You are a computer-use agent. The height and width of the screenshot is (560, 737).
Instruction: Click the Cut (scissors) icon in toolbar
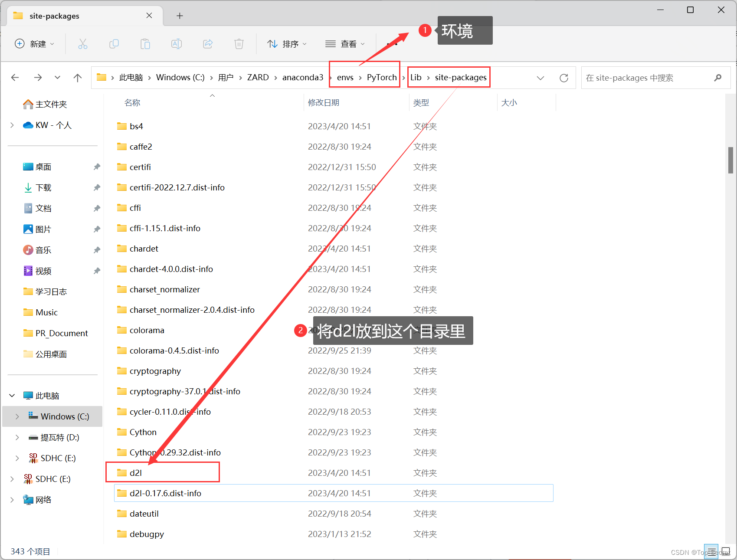(x=83, y=44)
